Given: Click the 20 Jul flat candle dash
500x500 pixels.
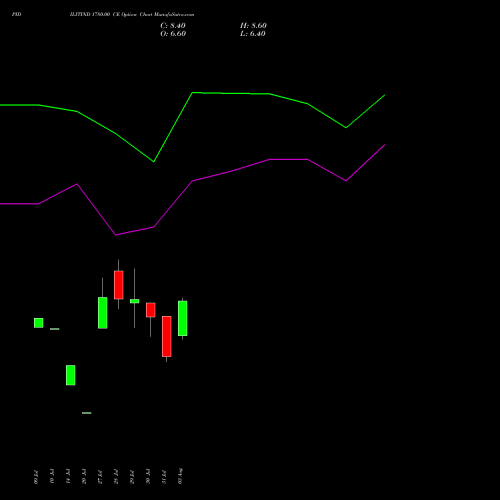Looking at the screenshot, I should point(87,413).
